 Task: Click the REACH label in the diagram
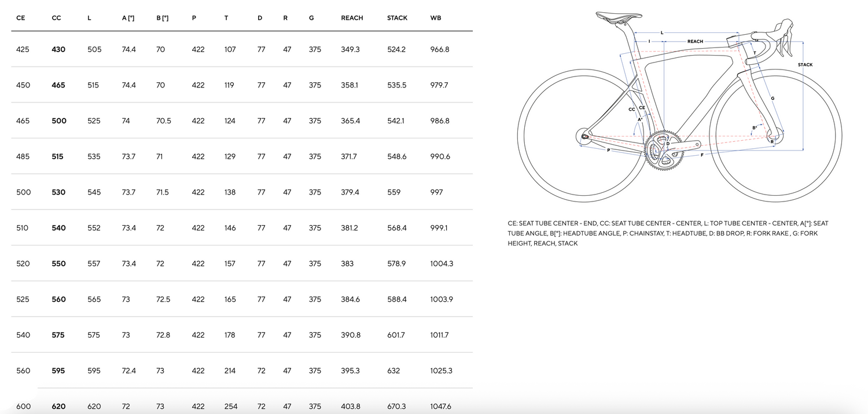click(x=695, y=42)
